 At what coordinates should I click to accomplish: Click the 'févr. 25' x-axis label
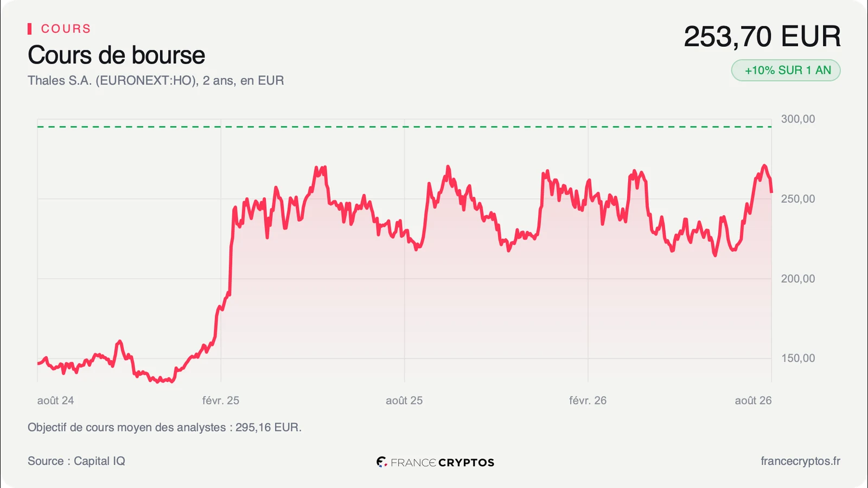pos(221,401)
